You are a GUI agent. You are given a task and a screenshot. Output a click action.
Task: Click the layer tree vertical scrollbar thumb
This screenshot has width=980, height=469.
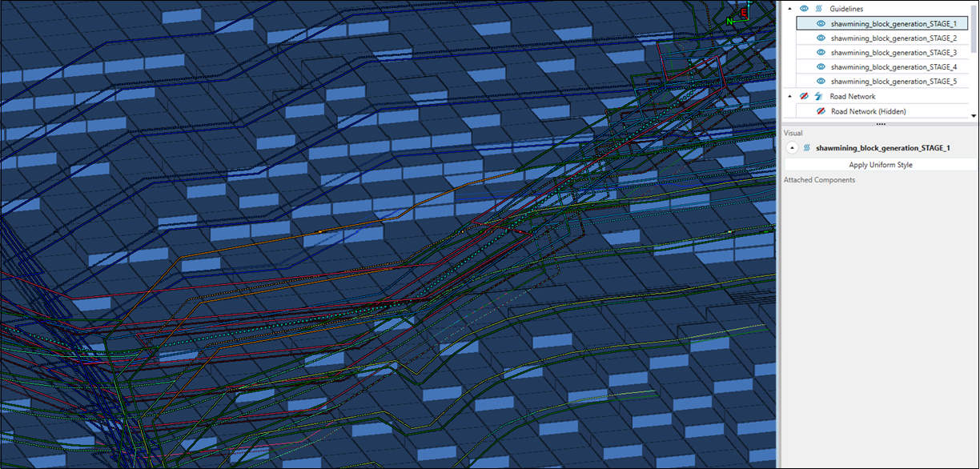click(x=974, y=30)
